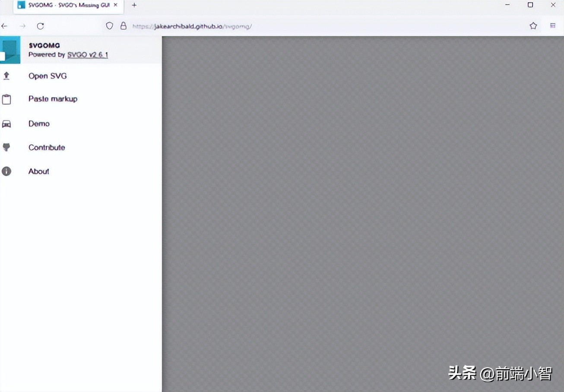Click the Paste markup option
Screen dimensions: 564x392
pos(52,99)
